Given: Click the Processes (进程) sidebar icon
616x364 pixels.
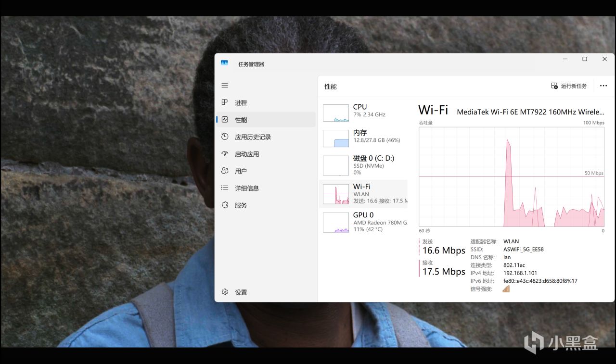Looking at the screenshot, I should [x=225, y=102].
